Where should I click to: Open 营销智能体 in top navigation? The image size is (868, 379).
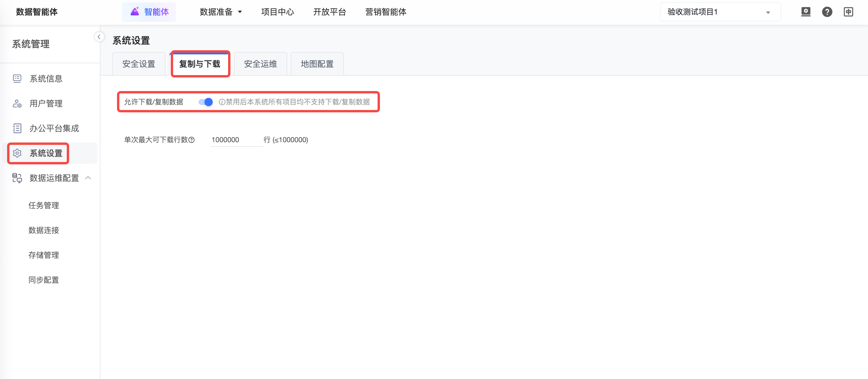point(386,12)
